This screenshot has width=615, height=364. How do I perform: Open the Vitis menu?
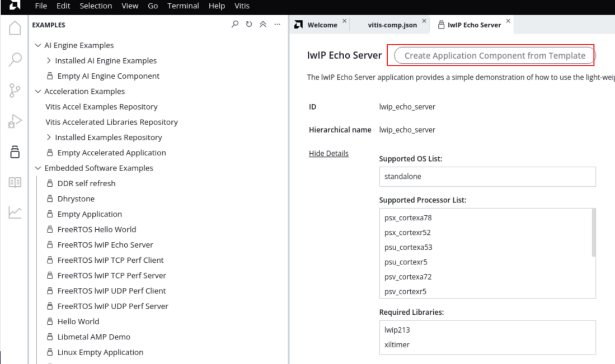pos(242,6)
